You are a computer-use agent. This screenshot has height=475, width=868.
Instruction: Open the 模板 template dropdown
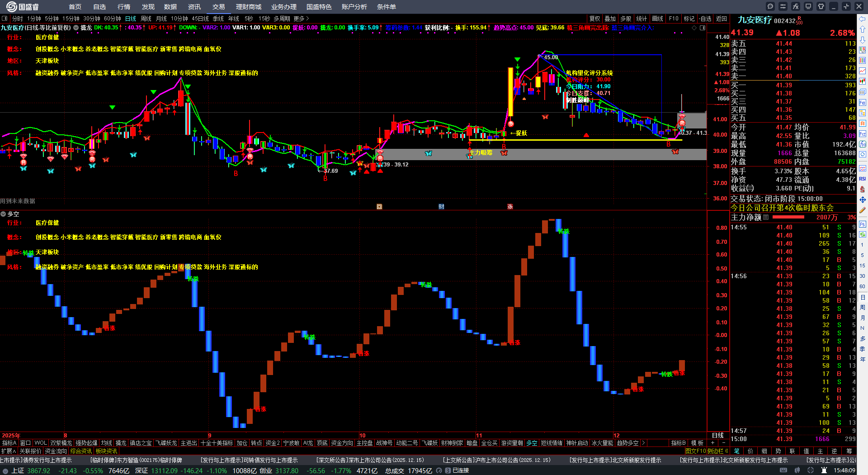698,443
